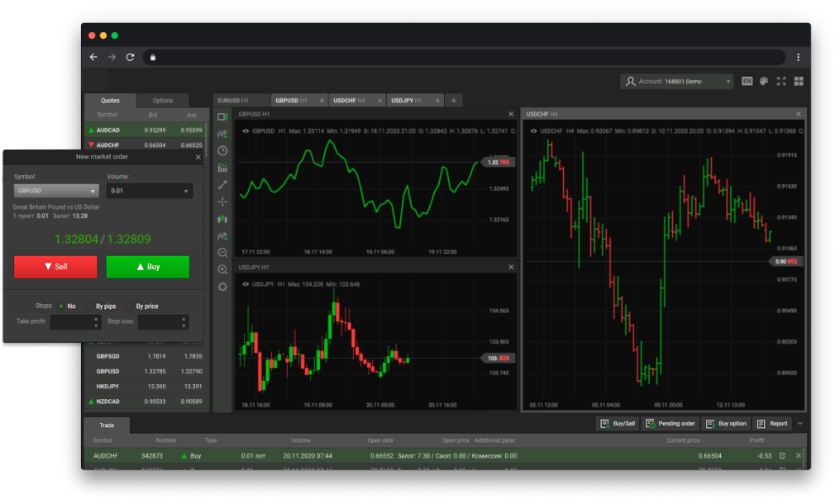The image size is (840, 504).
Task: Click the crosshair cursor tool
Action: point(222,202)
